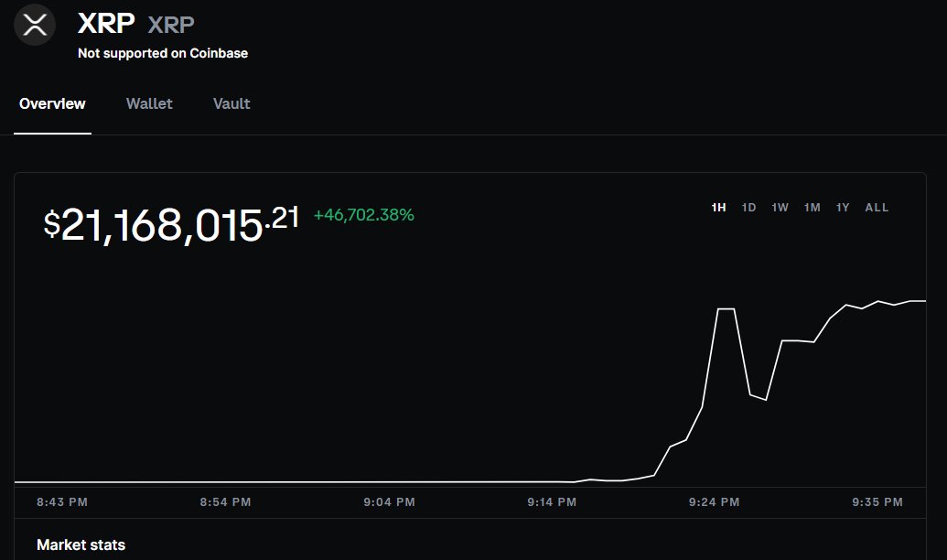Click the 8:54 PM axis label
Image resolution: width=947 pixels, height=560 pixels.
225,502
